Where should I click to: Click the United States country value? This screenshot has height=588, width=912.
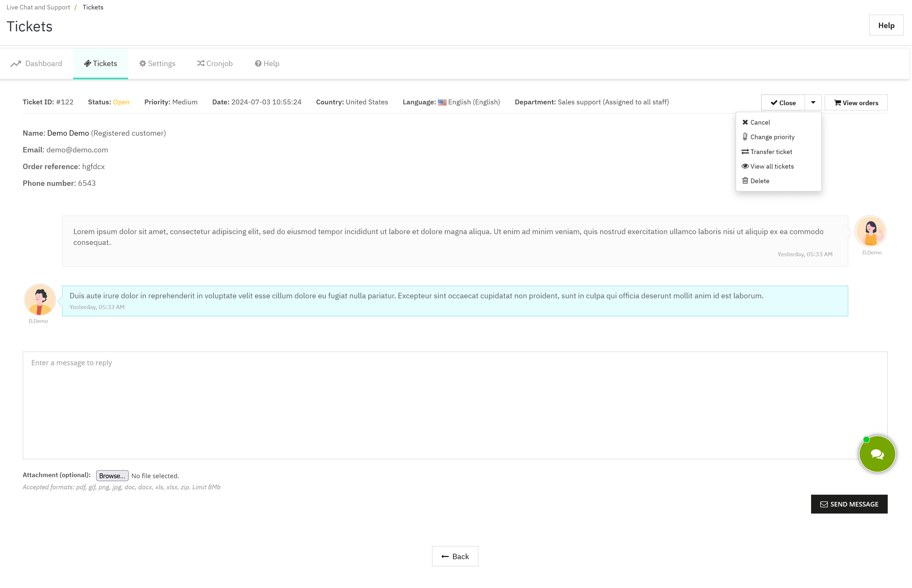[367, 102]
